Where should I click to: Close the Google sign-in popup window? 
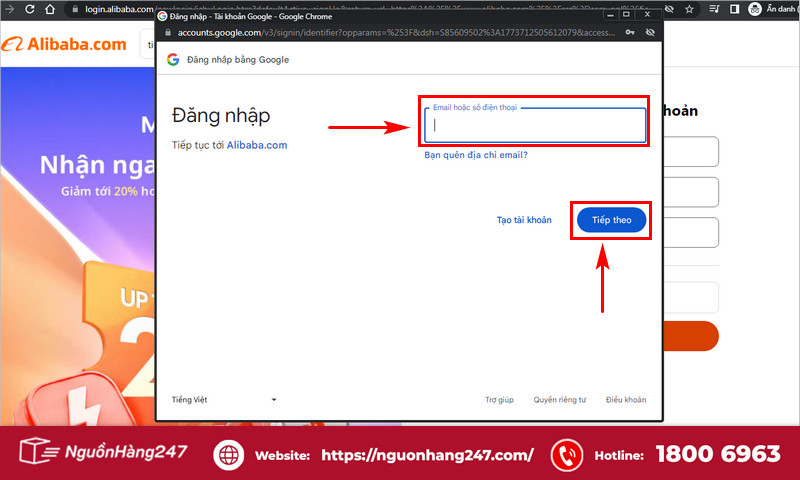(647, 15)
